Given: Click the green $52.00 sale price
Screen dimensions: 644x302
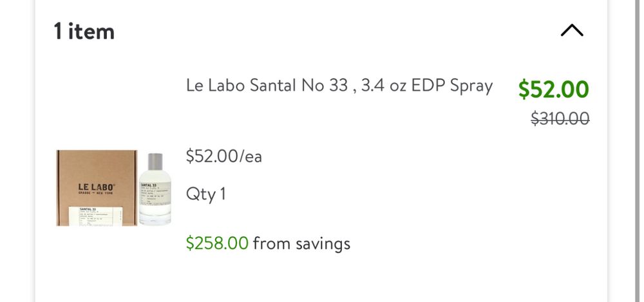Looking at the screenshot, I should (x=553, y=90).
